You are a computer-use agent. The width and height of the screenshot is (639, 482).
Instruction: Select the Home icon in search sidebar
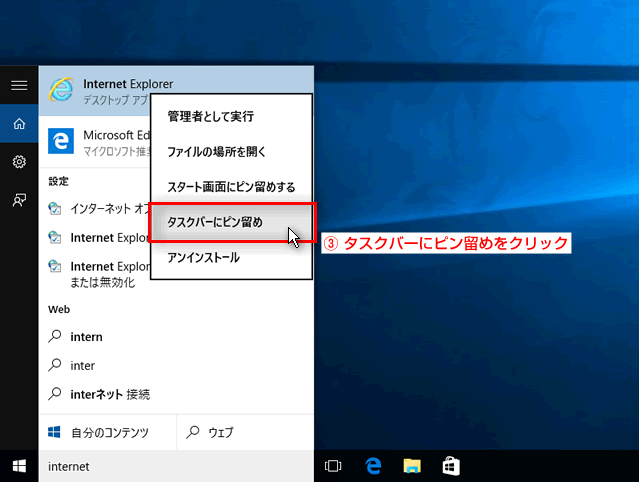[19, 123]
